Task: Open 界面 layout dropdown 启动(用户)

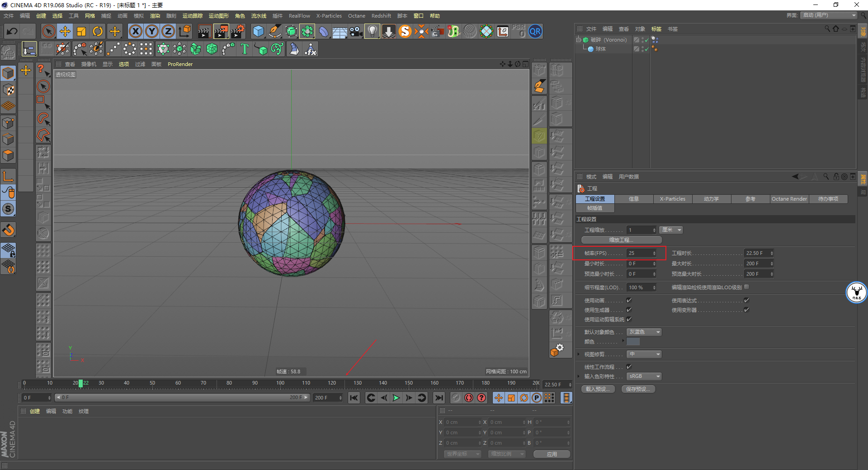Action: (829, 15)
